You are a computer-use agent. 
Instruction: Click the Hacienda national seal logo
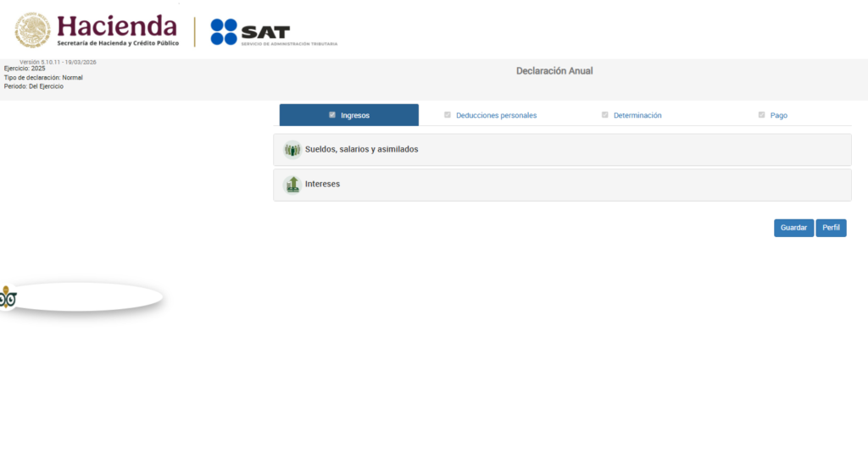click(33, 30)
